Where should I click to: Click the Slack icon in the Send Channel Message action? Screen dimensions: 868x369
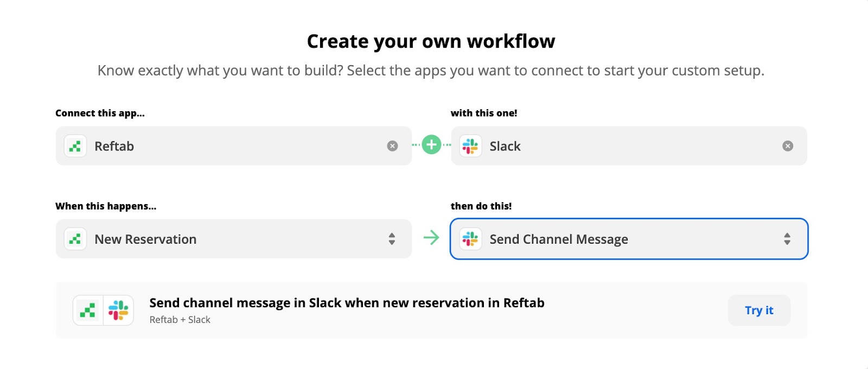(x=470, y=239)
